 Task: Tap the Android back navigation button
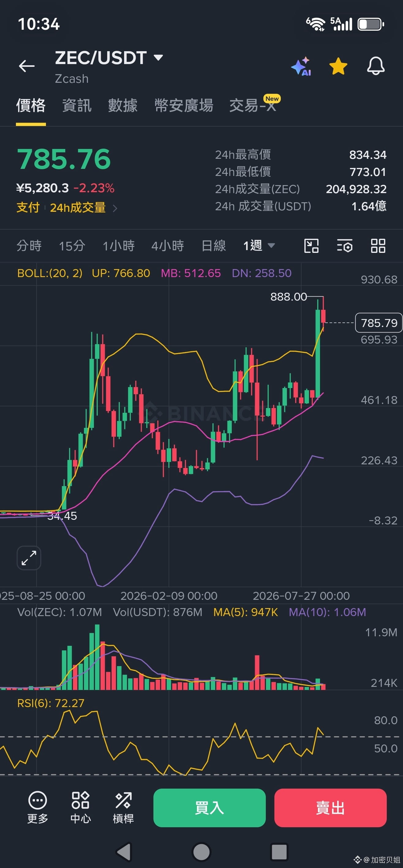pyautogui.click(x=124, y=852)
